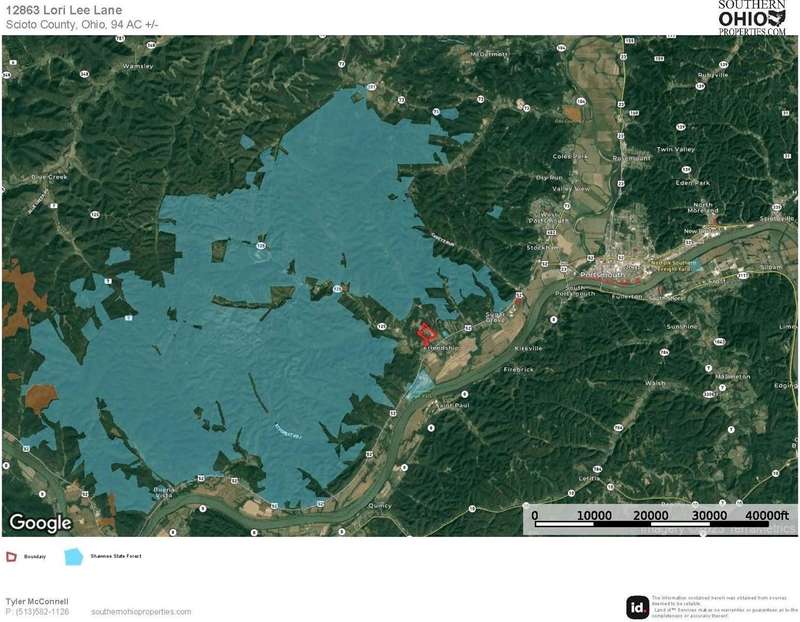Click the '12863 Lori Lee Lane' title
800x622 pixels.
64,10
